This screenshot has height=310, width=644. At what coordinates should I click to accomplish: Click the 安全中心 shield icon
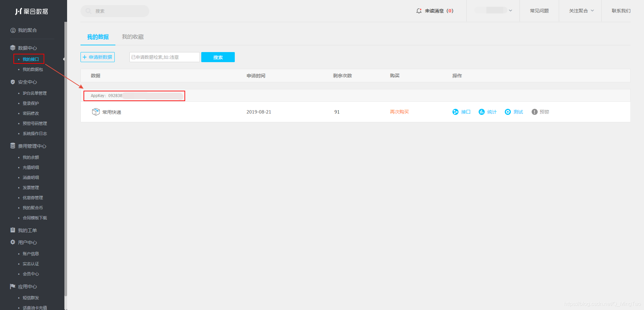tap(13, 82)
